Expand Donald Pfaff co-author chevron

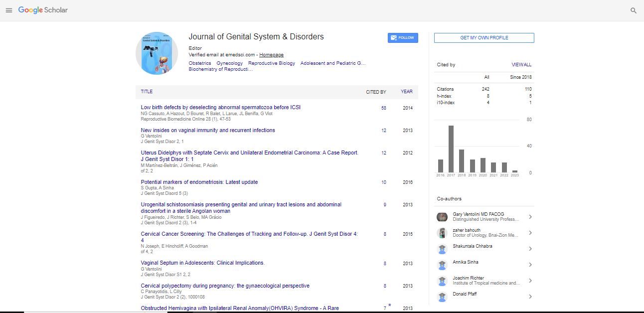click(530, 297)
